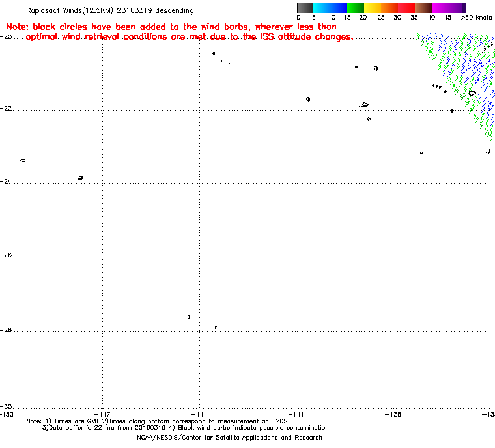This screenshot has height=448, width=495.
Task: Pick the brown 35-40 knots color segment
Action: tap(423, 8)
